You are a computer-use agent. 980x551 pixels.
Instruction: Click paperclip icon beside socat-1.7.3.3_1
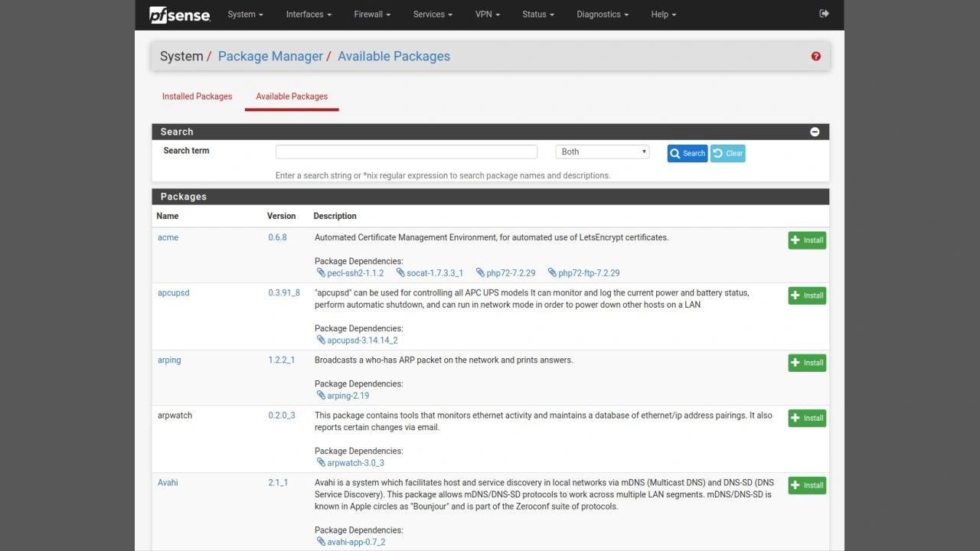(x=400, y=272)
